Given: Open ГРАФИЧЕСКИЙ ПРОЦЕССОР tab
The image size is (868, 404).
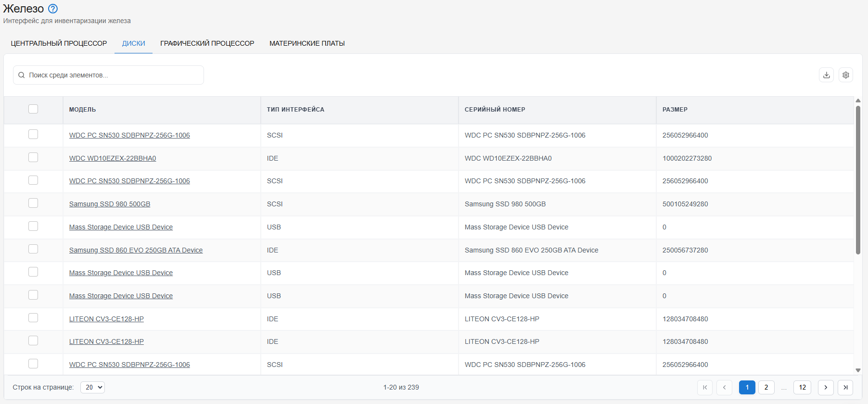Looking at the screenshot, I should (207, 43).
